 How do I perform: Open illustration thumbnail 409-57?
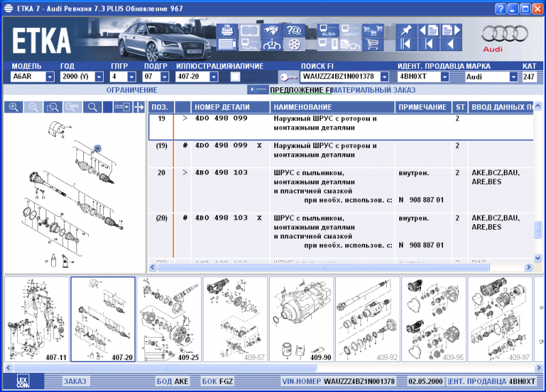(x=235, y=319)
